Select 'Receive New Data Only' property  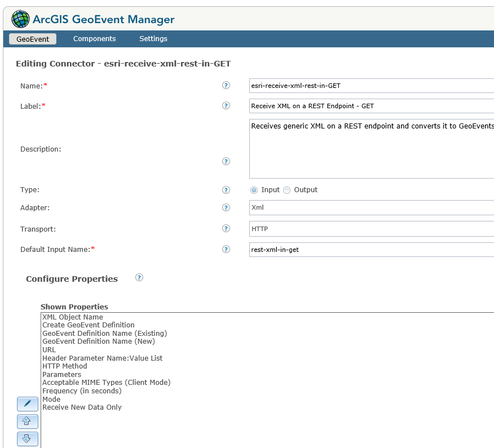82,407
